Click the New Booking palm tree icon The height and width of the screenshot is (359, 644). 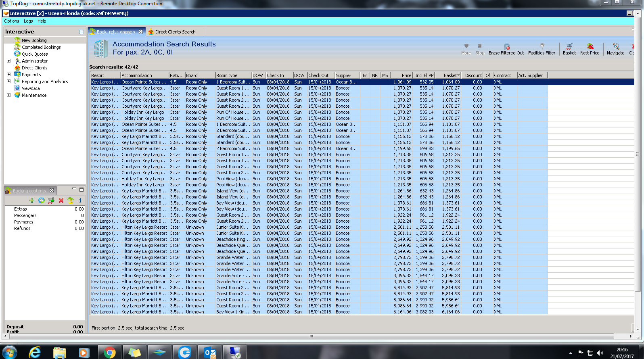(x=17, y=40)
